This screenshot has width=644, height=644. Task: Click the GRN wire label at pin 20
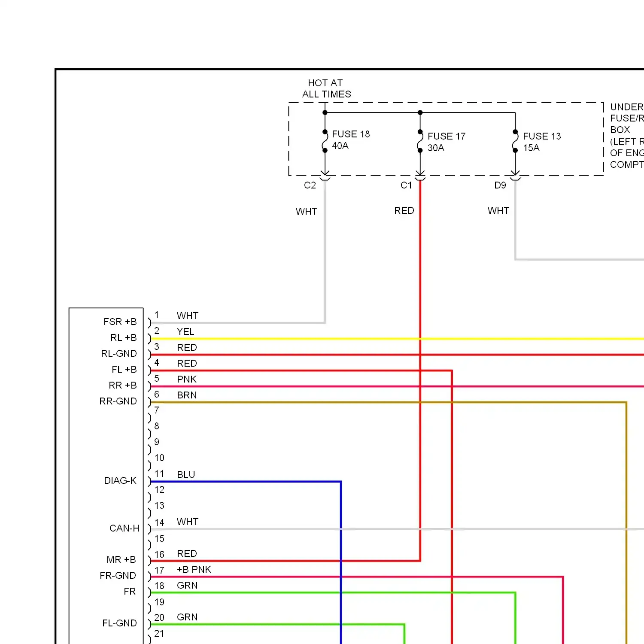pyautogui.click(x=187, y=617)
